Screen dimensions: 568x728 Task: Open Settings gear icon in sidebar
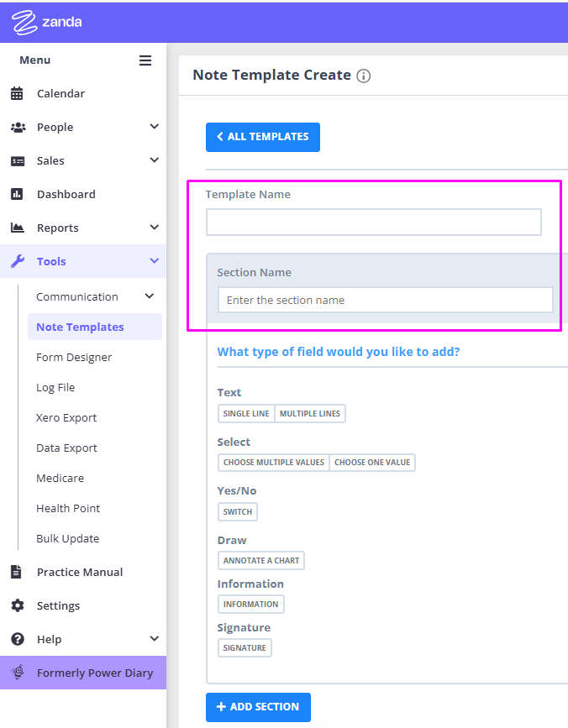[x=17, y=605]
